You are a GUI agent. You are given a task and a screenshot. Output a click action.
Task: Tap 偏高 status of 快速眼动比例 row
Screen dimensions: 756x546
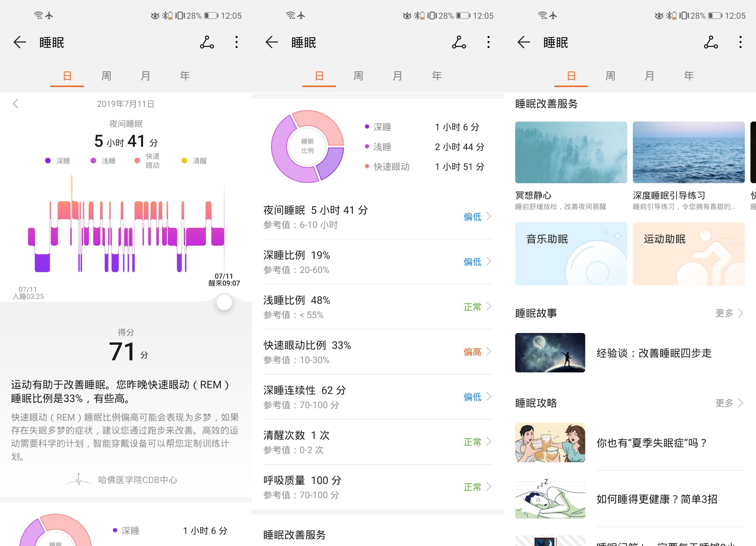(472, 352)
